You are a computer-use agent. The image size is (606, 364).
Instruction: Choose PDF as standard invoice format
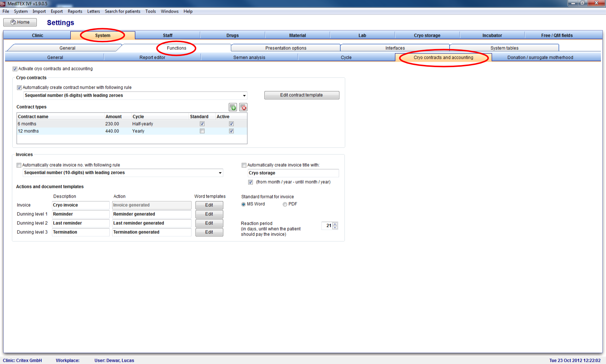pyautogui.click(x=285, y=204)
